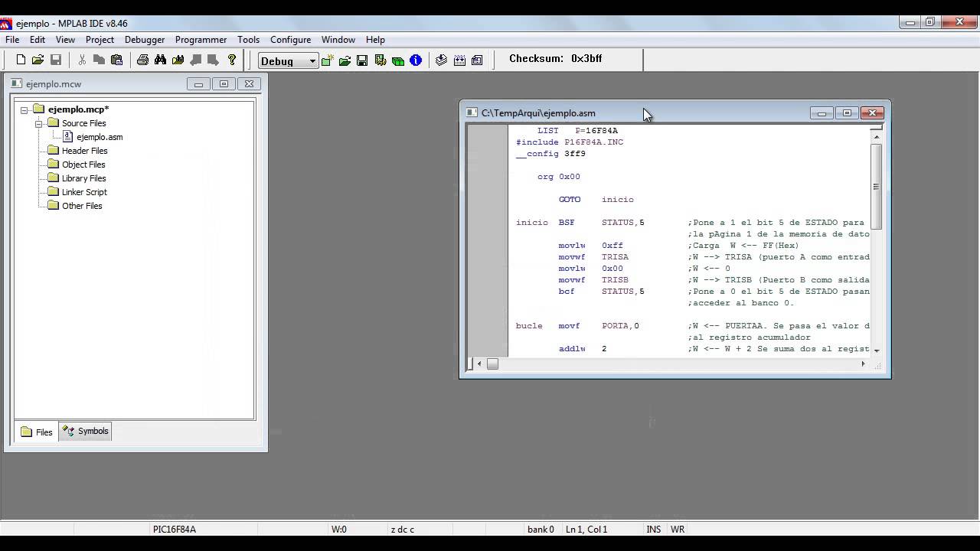Click the Cut scissors icon
The height and width of the screenshot is (551, 980).
tap(82, 60)
